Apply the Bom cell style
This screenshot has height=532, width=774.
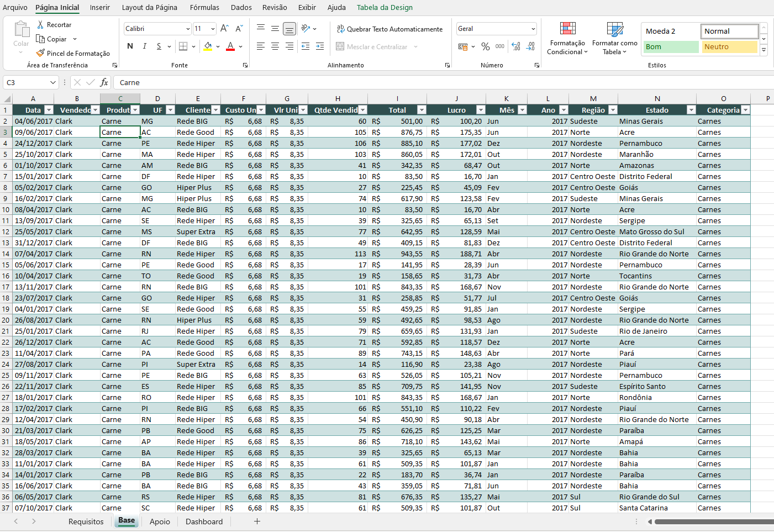pyautogui.click(x=671, y=47)
